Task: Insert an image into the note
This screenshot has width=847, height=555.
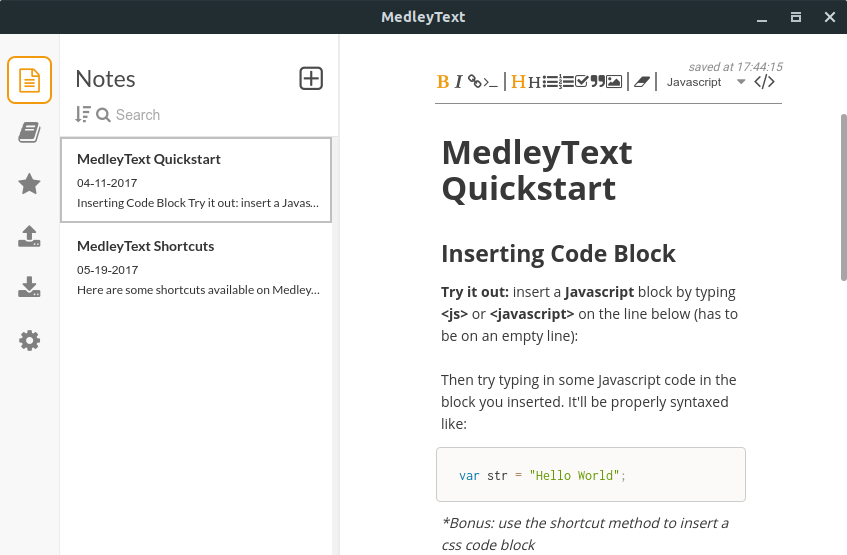Action: [x=614, y=82]
